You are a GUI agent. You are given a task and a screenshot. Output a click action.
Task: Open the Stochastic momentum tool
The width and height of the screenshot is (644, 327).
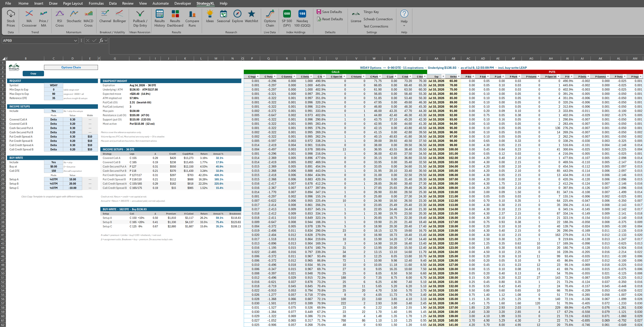pyautogui.click(x=74, y=17)
